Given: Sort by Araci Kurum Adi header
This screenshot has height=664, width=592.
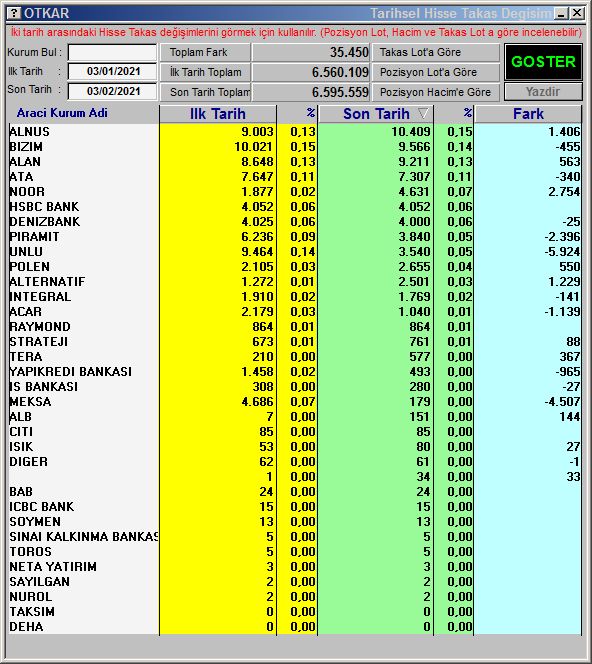Looking at the screenshot, I should 62,113.
